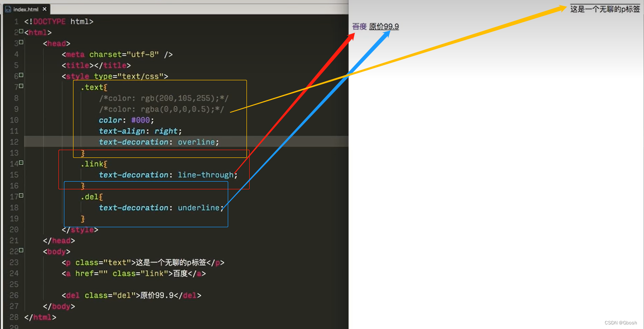
Task: Click the a href class="link" line
Action: tap(134, 273)
